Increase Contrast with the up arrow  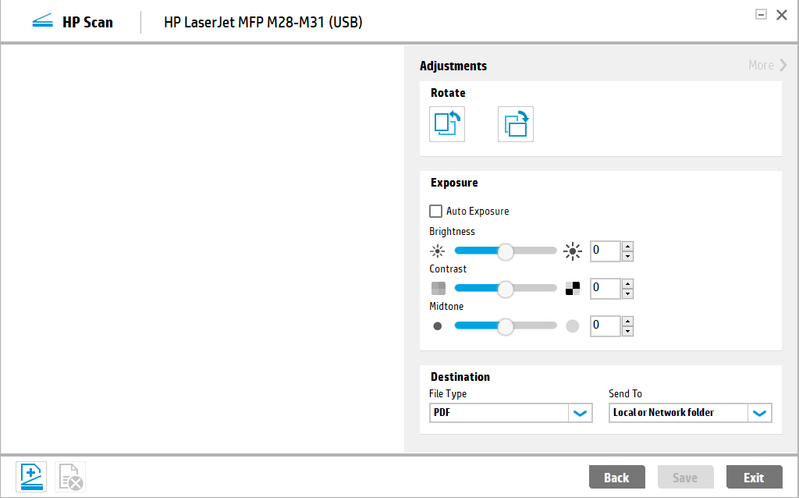[628, 283]
